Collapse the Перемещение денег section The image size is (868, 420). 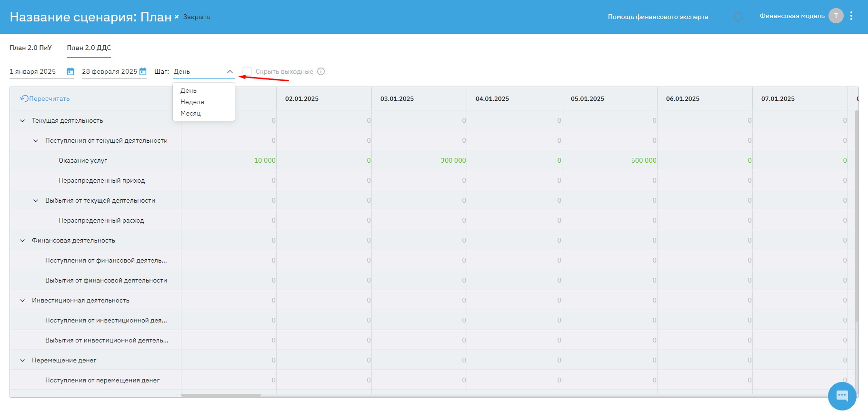(x=22, y=361)
